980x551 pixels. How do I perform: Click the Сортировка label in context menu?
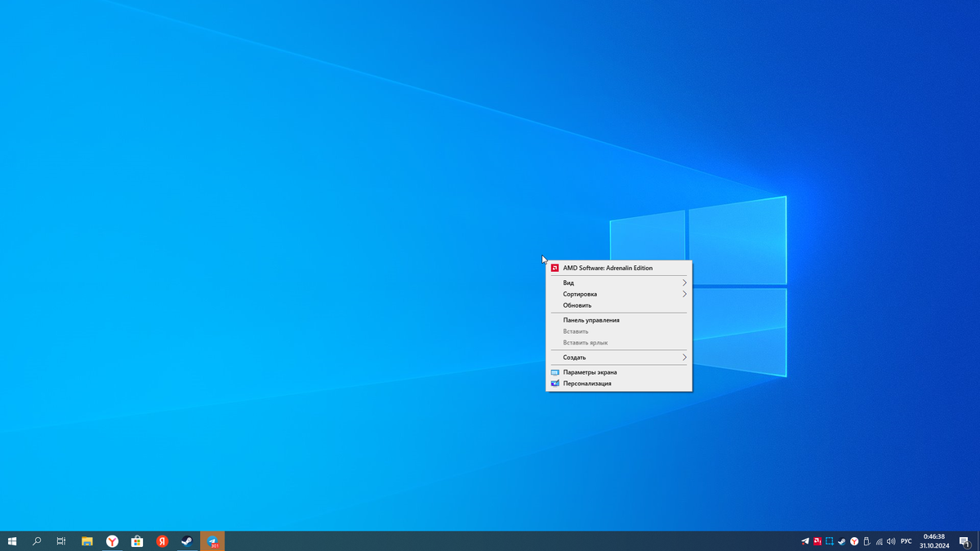(580, 294)
